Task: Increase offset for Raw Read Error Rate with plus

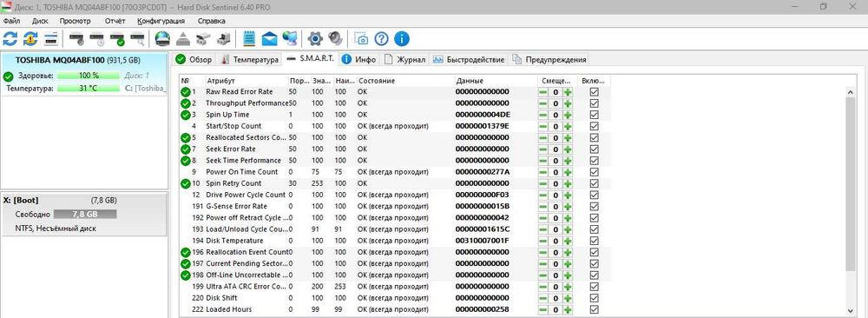Action: [x=568, y=91]
